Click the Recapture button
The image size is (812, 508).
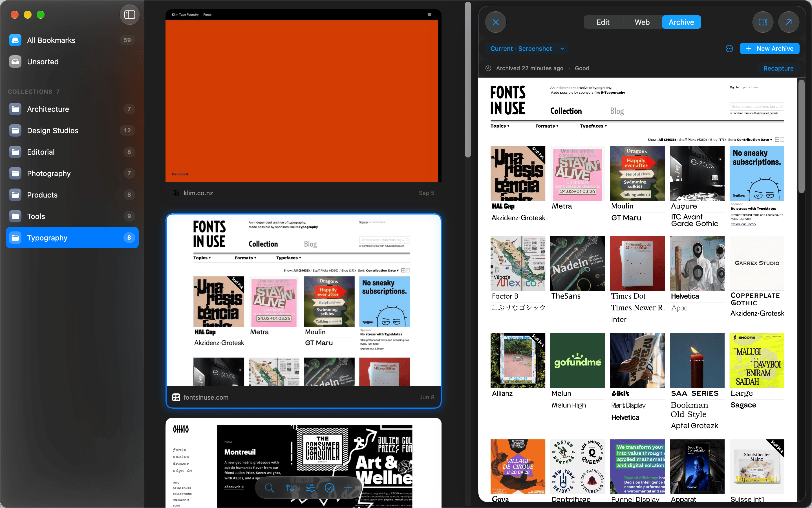[x=778, y=68]
